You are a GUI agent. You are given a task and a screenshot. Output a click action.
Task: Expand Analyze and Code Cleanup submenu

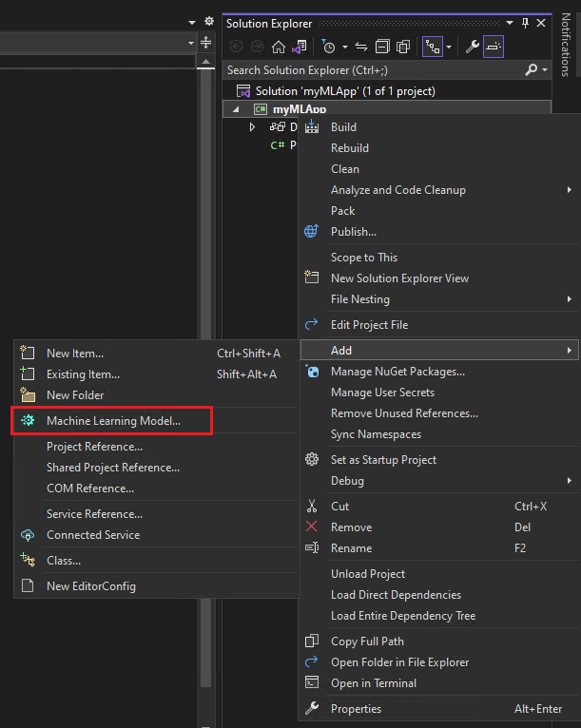pyautogui.click(x=439, y=190)
